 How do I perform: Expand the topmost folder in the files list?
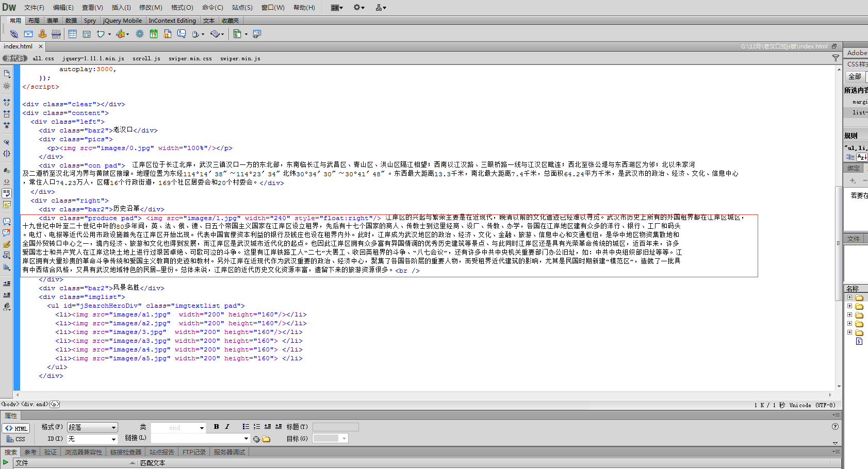[x=849, y=298]
